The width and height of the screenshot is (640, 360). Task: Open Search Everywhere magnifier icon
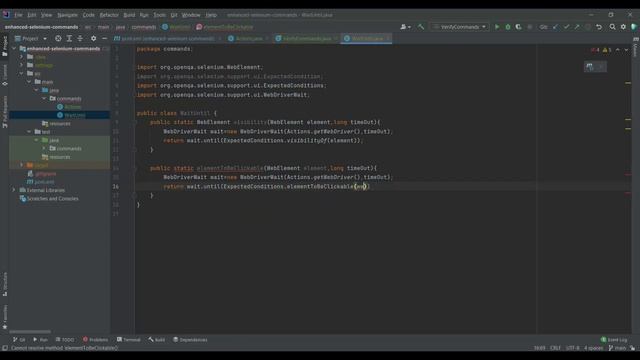(612, 27)
